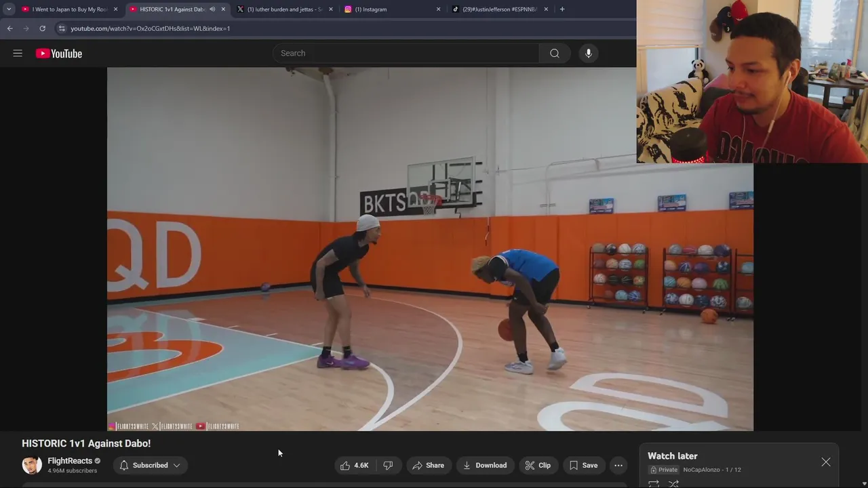Expand the Subscribed dropdown chevron
This screenshot has width=868, height=488.
click(176, 466)
